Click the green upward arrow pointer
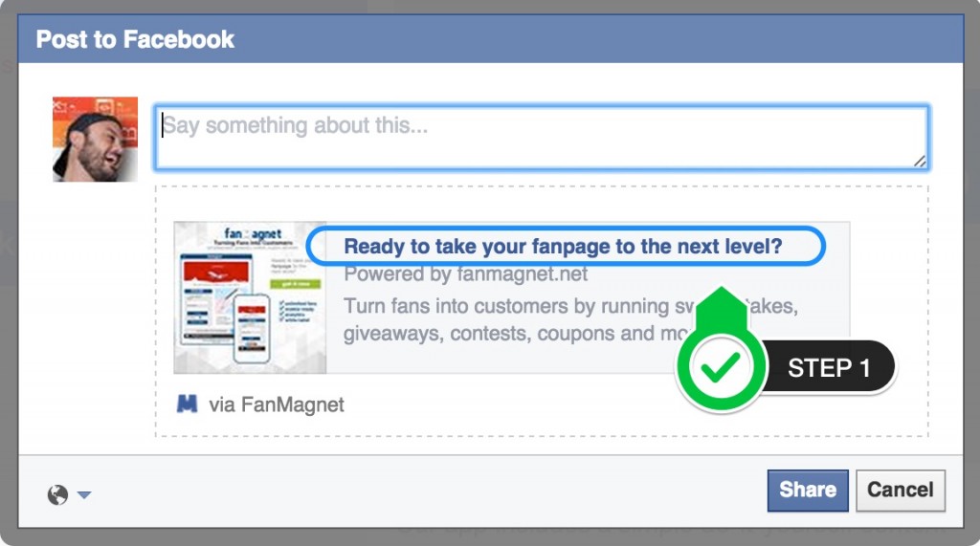The image size is (980, 546). tap(722, 307)
